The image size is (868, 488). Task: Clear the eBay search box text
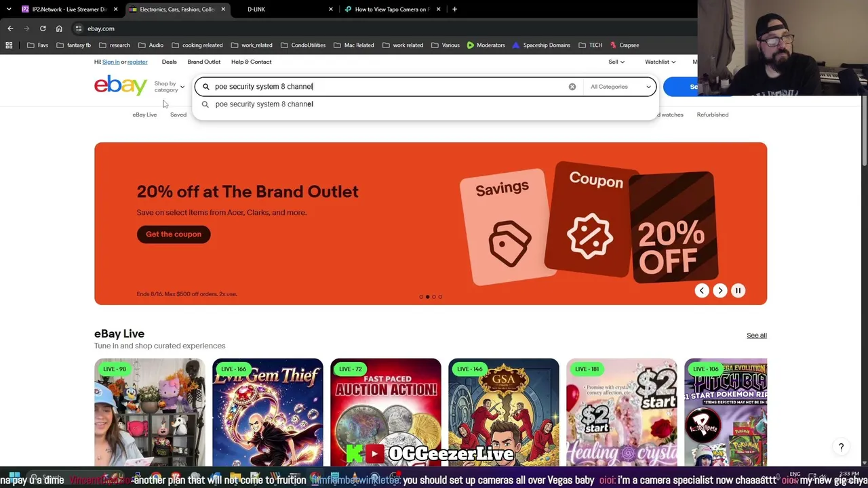pyautogui.click(x=572, y=87)
